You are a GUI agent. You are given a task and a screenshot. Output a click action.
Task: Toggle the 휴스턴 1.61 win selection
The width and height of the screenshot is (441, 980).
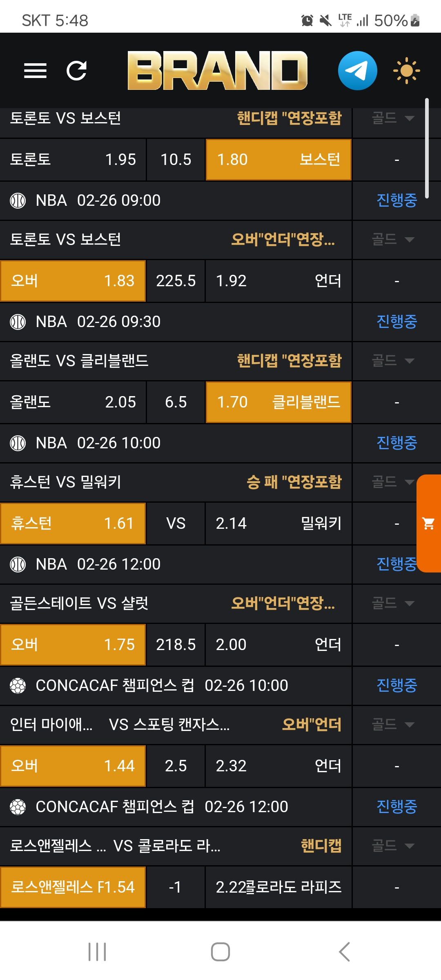73,523
